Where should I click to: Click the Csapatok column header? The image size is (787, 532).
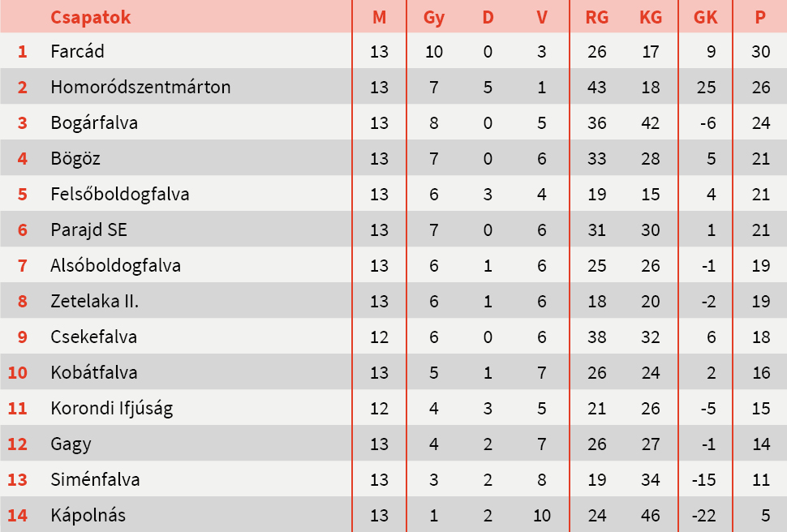(x=90, y=17)
